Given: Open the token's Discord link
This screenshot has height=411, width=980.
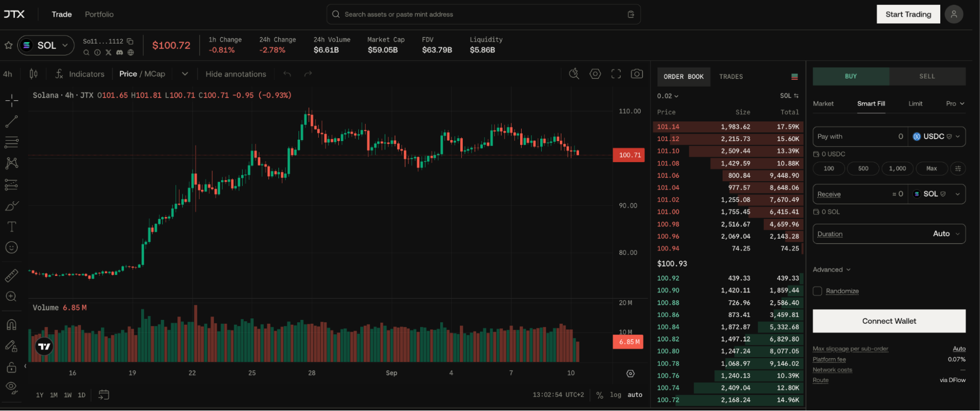Looking at the screenshot, I should pos(120,52).
